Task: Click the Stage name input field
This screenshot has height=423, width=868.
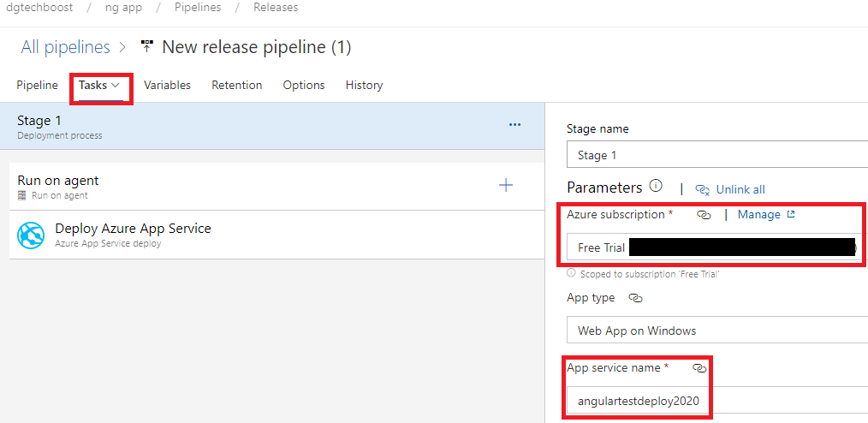Action: 716,155
